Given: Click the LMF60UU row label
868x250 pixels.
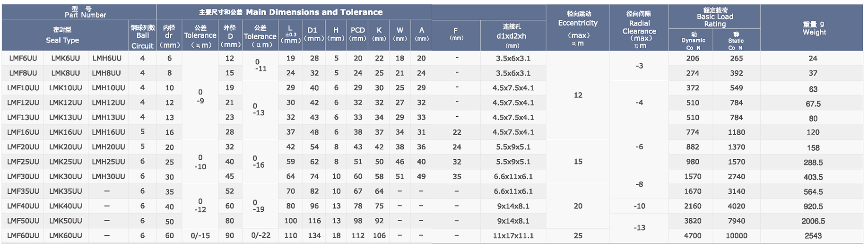Looking at the screenshot, I should [23, 235].
